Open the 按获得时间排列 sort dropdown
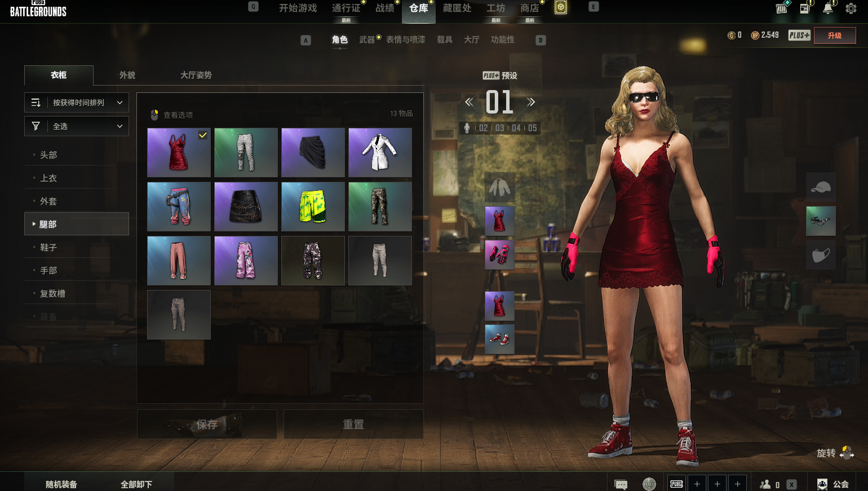The height and width of the screenshot is (491, 868). pyautogui.click(x=77, y=102)
